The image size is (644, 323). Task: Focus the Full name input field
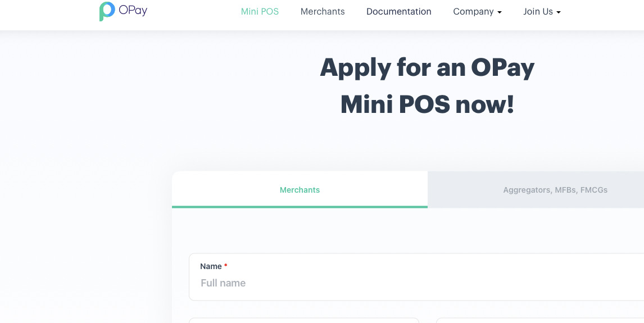416,277
